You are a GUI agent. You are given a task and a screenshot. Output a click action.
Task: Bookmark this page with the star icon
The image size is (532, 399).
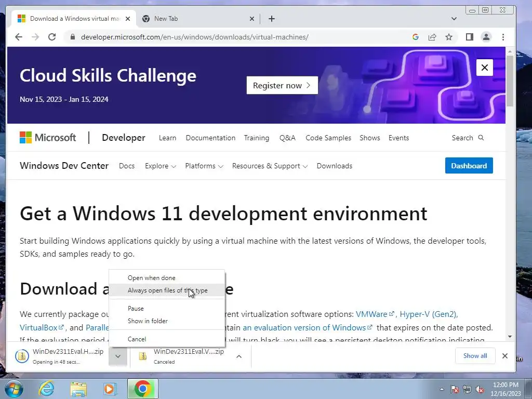click(x=449, y=37)
